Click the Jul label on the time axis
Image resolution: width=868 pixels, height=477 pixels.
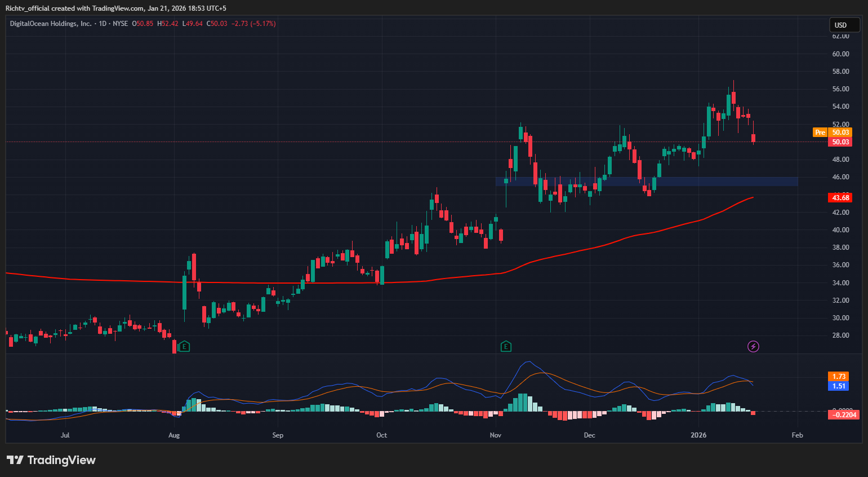tap(65, 435)
